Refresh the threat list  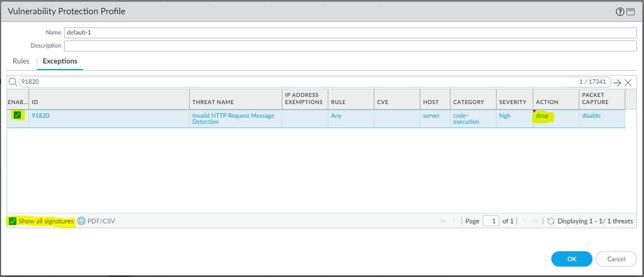551,221
